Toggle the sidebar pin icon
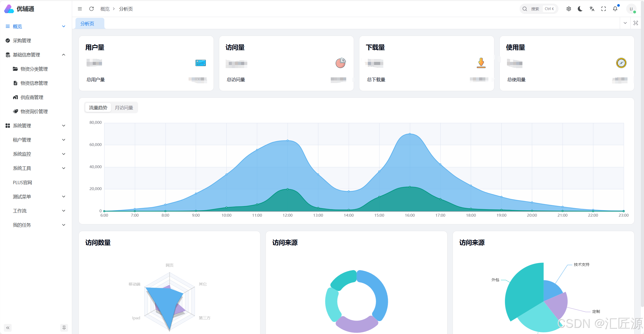 [64, 328]
